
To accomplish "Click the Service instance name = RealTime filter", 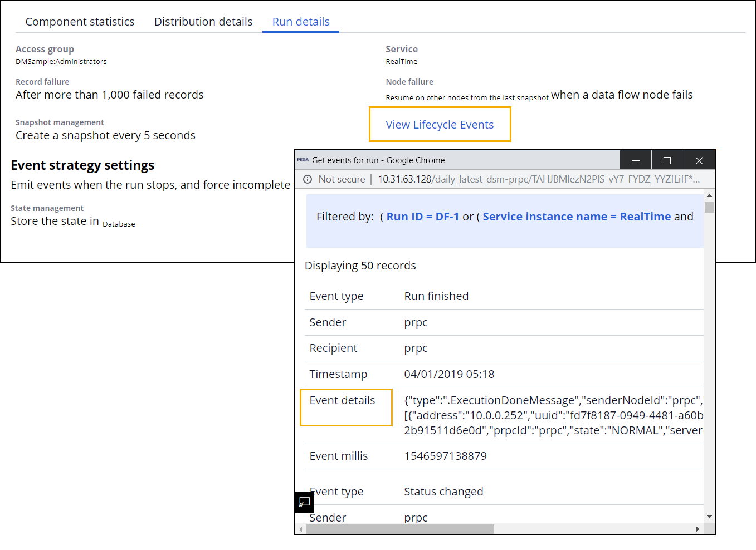I will click(577, 217).
